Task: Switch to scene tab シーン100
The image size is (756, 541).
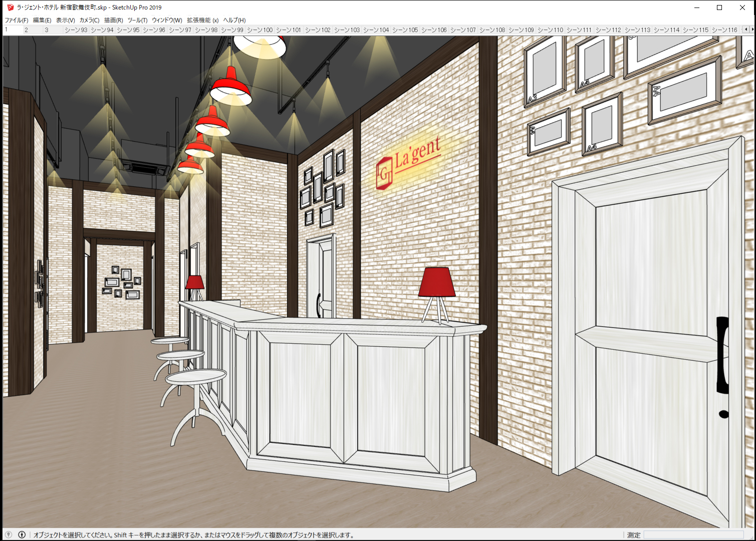Action: coord(260,30)
